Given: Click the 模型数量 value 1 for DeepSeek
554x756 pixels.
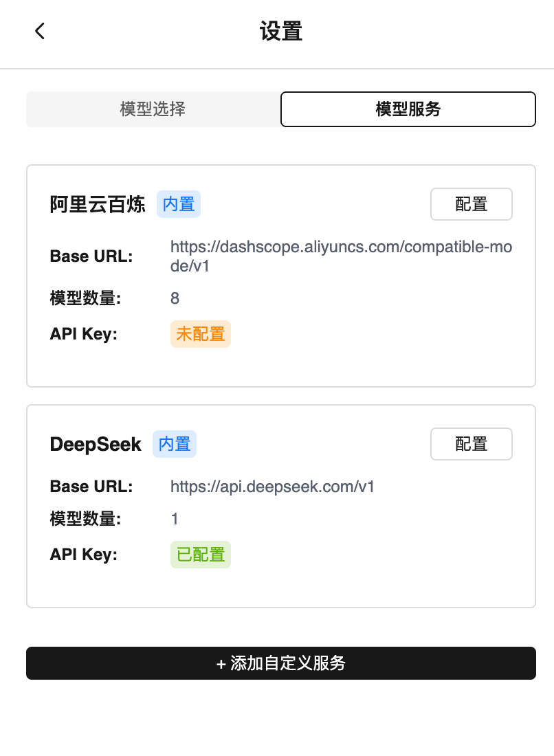Looking at the screenshot, I should pos(174,519).
